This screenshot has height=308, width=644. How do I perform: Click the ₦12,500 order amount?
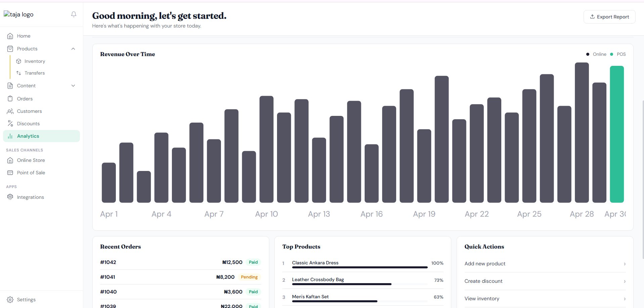pyautogui.click(x=232, y=262)
